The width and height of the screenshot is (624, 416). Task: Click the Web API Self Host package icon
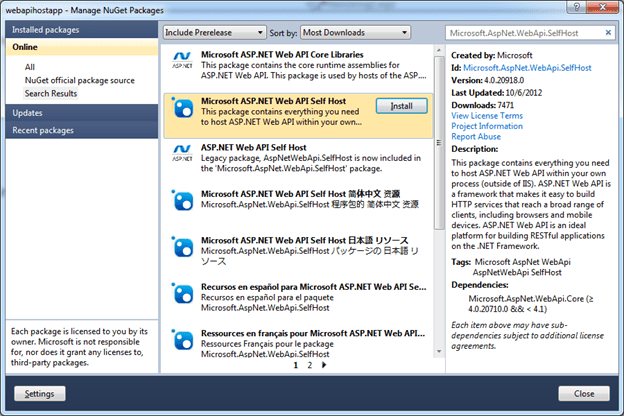click(x=183, y=107)
